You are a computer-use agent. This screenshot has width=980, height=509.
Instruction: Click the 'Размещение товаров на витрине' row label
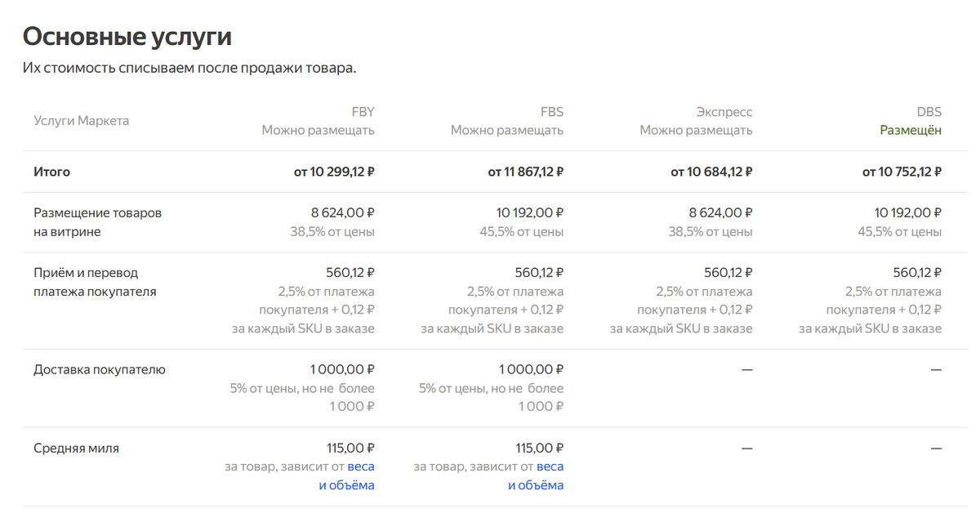coord(97,222)
